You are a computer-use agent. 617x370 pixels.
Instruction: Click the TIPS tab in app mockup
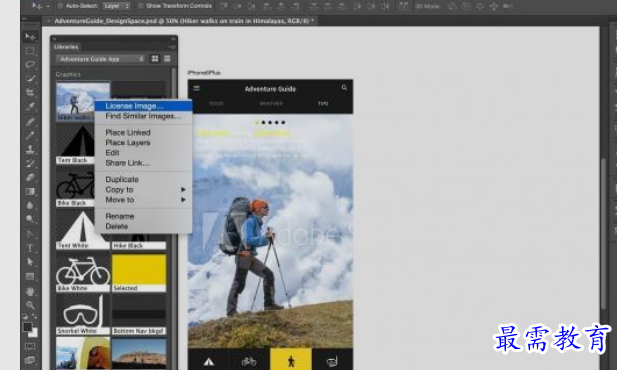(323, 104)
